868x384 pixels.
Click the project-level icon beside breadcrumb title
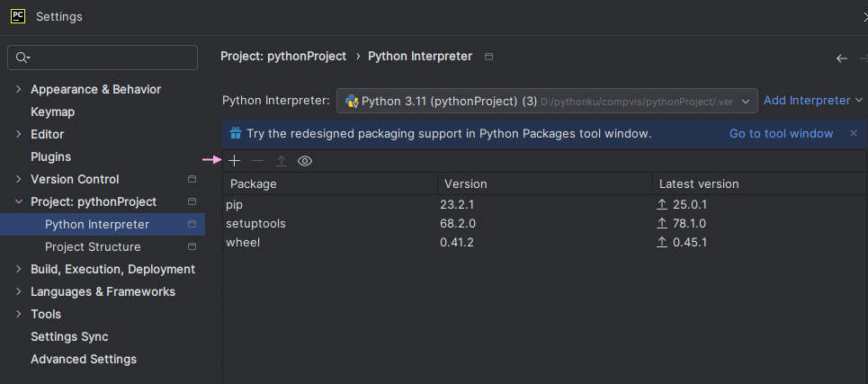point(488,57)
